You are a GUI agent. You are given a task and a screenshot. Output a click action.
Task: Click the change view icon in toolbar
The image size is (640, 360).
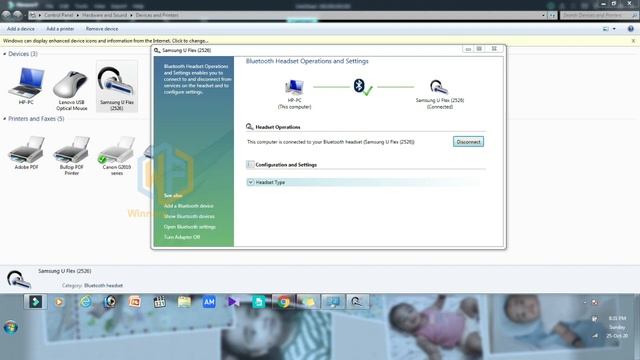point(606,29)
